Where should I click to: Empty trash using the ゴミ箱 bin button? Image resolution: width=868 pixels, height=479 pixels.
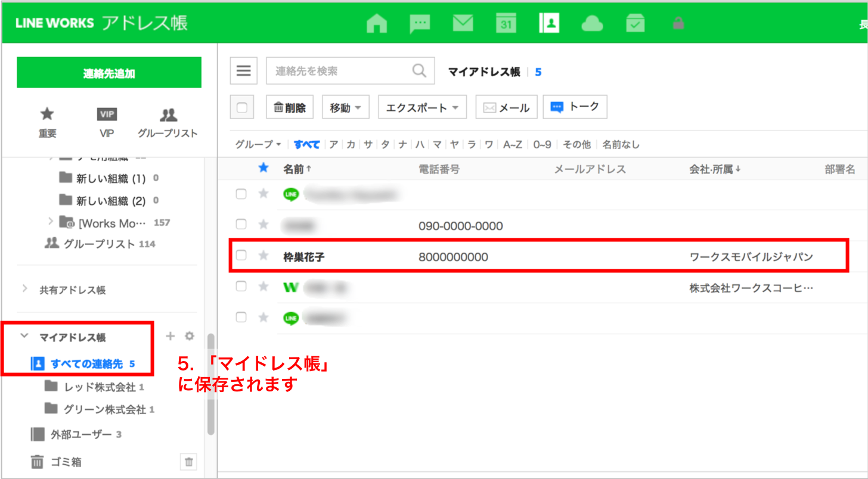(x=188, y=462)
